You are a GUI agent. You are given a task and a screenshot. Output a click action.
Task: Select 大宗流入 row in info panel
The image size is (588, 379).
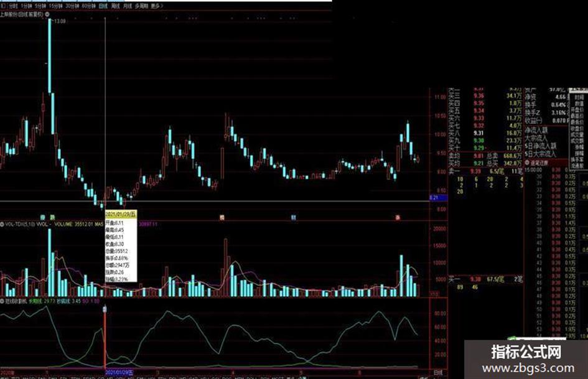pyautogui.click(x=536, y=138)
